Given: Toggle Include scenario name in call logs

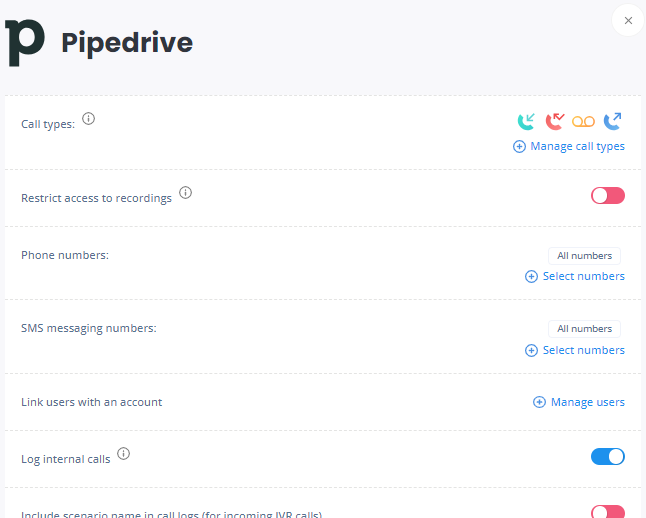Looking at the screenshot, I should point(608,512).
